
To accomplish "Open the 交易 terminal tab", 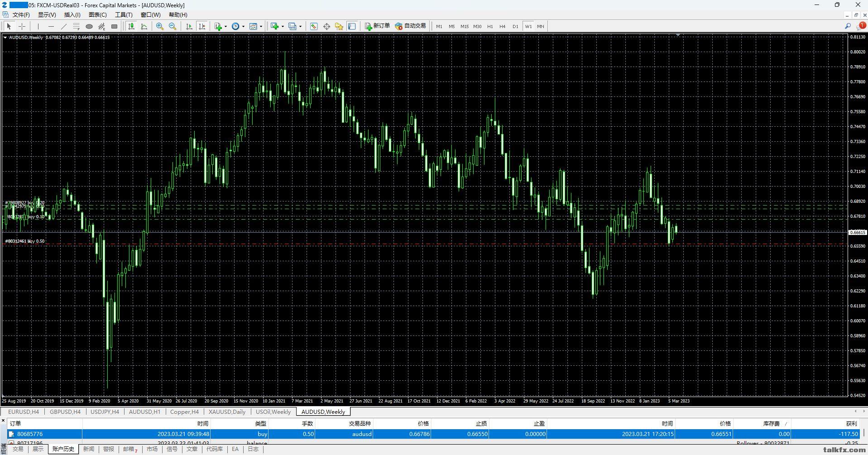I will [x=18, y=449].
